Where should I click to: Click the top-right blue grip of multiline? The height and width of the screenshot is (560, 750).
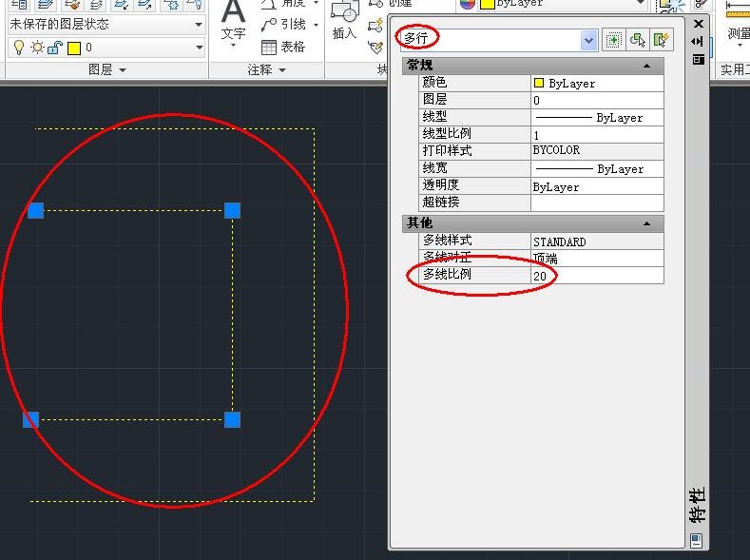click(233, 210)
